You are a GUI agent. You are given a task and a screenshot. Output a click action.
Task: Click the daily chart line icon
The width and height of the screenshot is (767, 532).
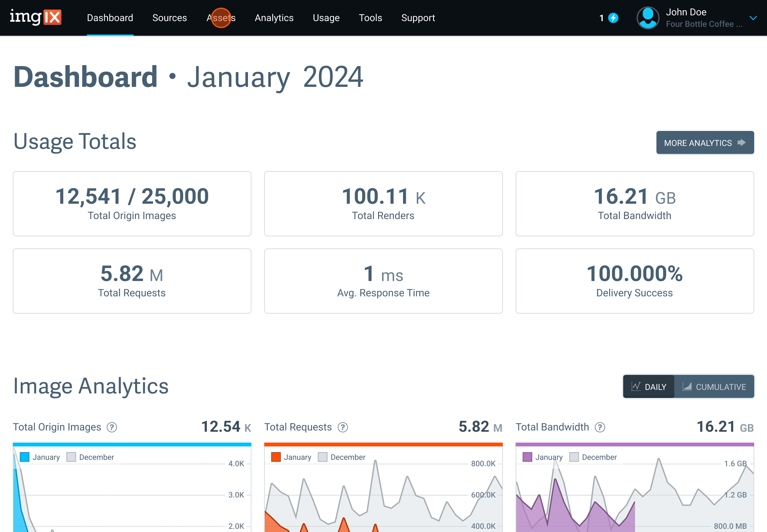point(636,387)
